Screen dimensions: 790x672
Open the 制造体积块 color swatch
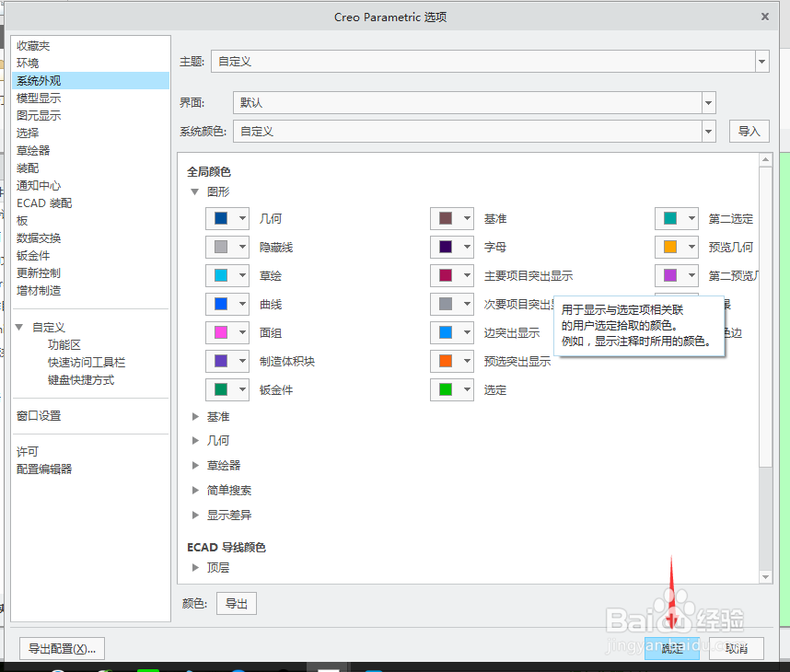click(227, 361)
